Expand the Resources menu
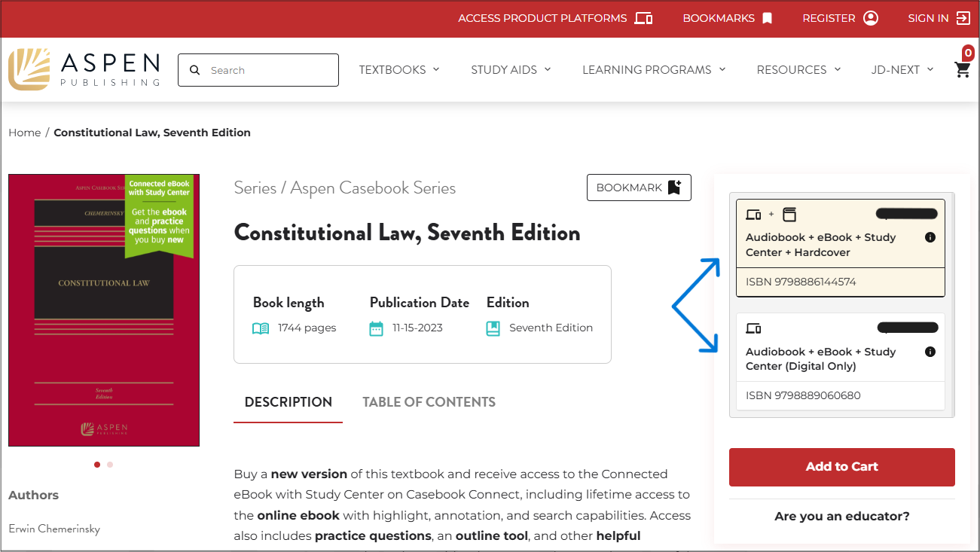Viewport: 980px width, 552px height. (x=798, y=69)
